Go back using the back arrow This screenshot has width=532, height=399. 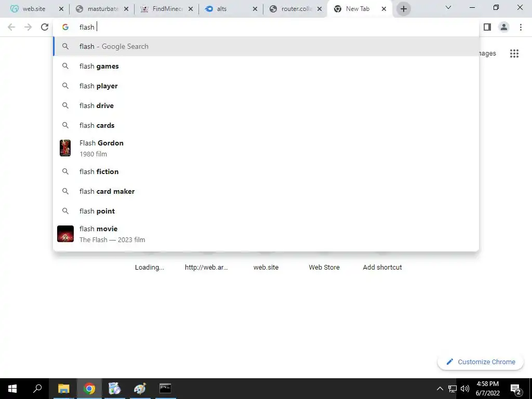[11, 27]
